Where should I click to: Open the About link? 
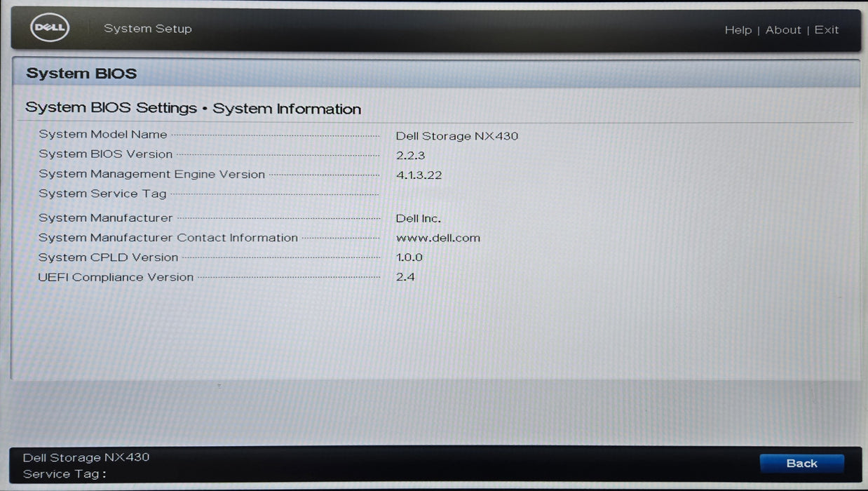(783, 30)
